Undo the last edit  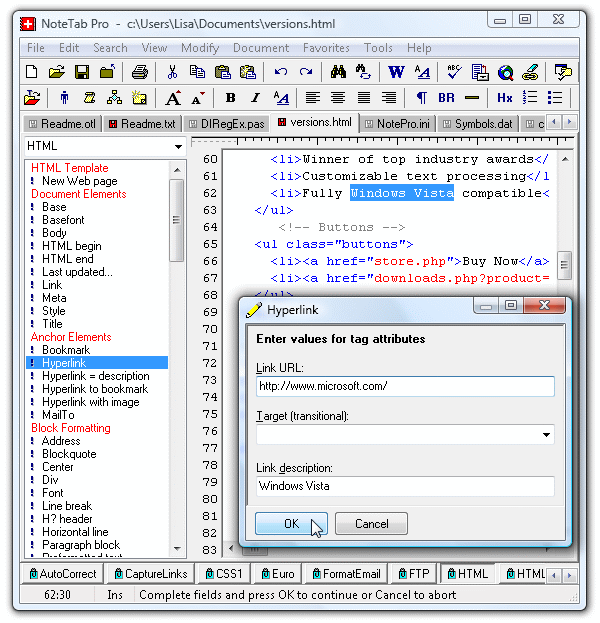(281, 72)
